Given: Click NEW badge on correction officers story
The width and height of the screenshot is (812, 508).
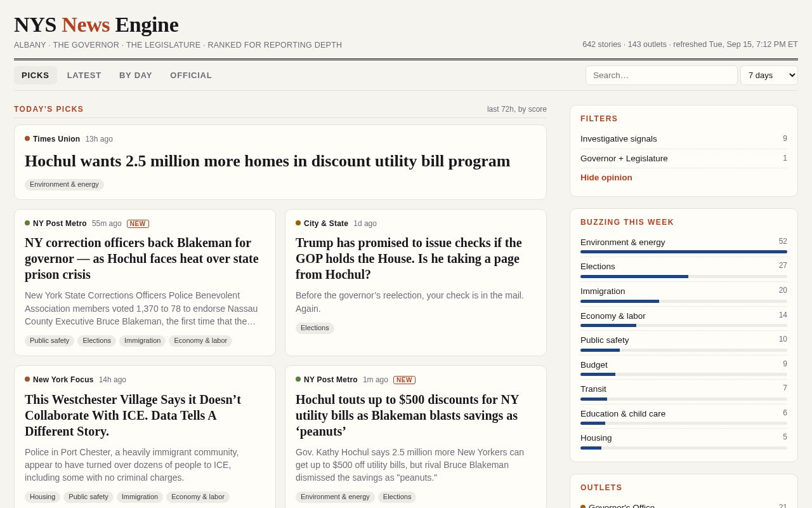Looking at the screenshot, I should (x=138, y=224).
